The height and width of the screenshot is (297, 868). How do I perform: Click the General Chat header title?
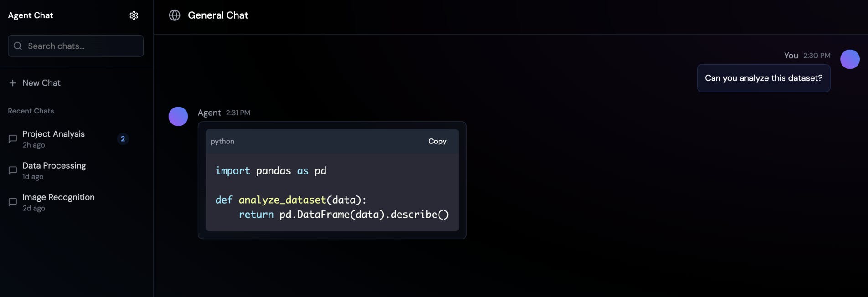218,15
